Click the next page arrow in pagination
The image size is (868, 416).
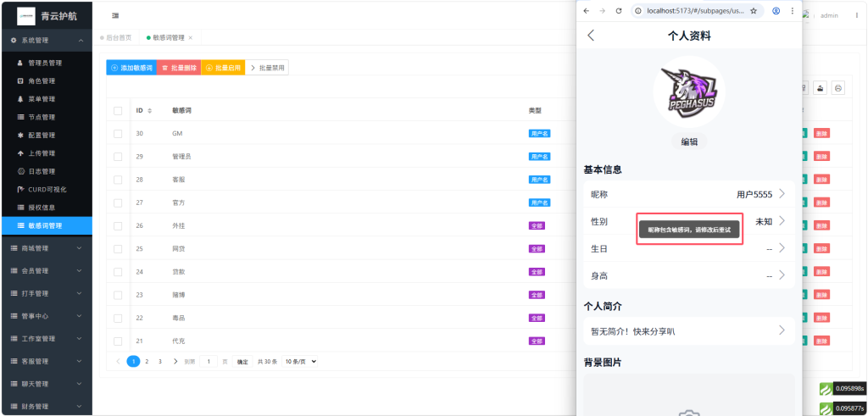(175, 361)
